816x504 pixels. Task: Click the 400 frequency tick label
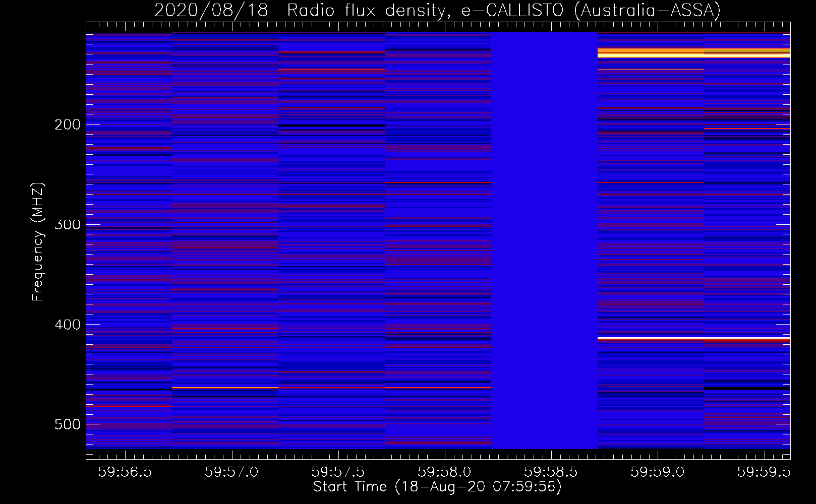(68, 325)
